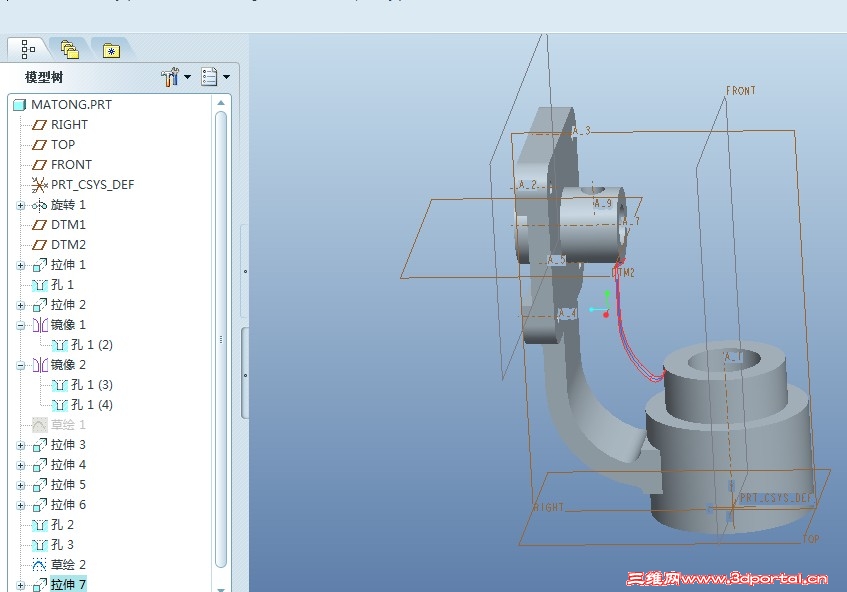Select the 孔 3 hole icon

pos(39,545)
